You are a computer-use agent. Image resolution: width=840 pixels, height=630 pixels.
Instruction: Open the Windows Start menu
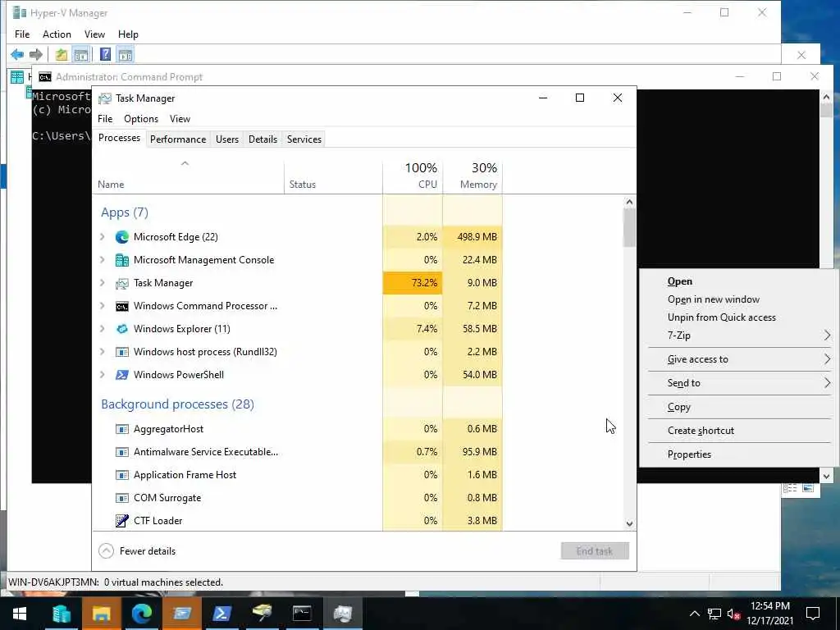click(x=20, y=614)
